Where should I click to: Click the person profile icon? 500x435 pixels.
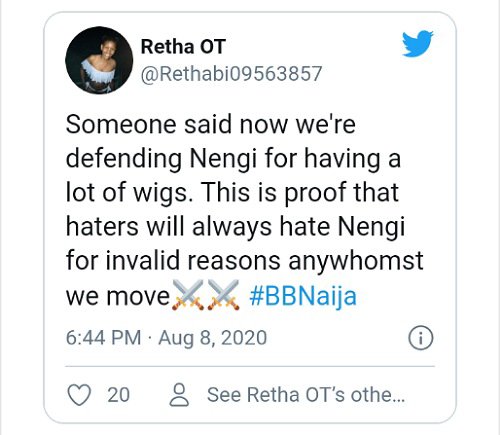click(179, 395)
